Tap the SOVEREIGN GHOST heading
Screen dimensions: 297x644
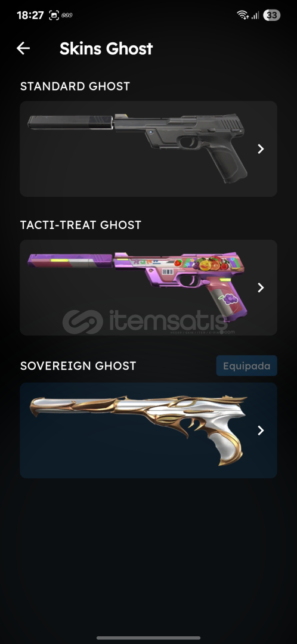(x=78, y=366)
